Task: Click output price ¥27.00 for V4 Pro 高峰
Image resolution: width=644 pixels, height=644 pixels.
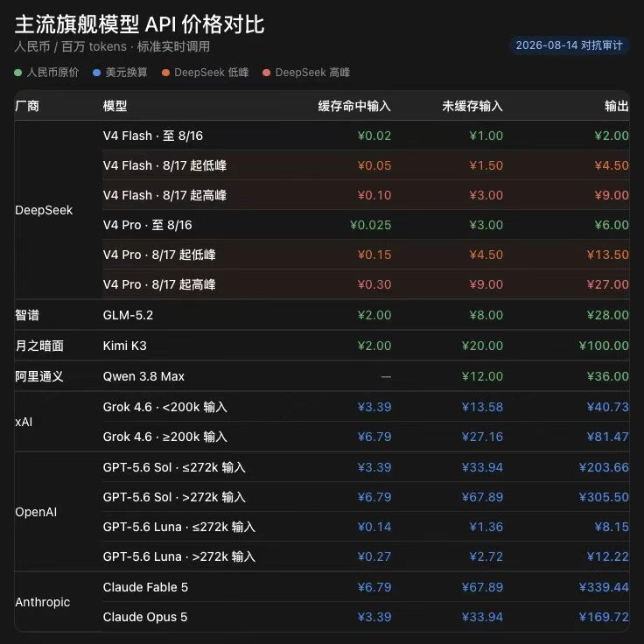Action: pyautogui.click(x=608, y=284)
